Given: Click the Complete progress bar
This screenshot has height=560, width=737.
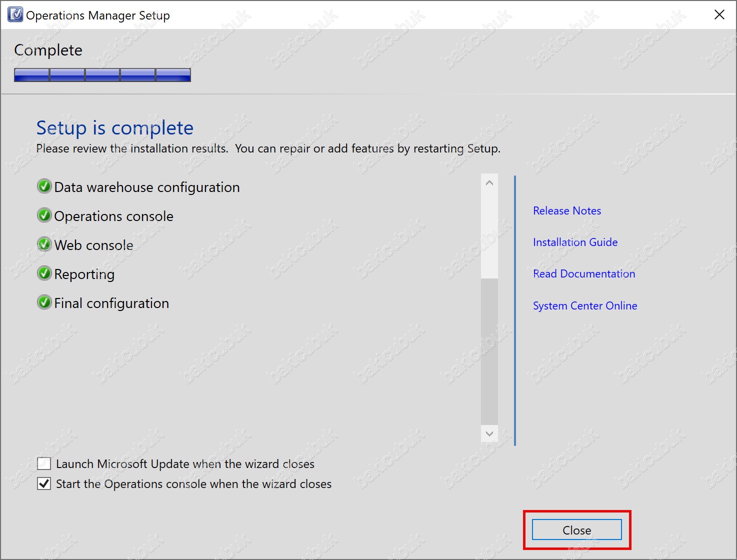Looking at the screenshot, I should [x=102, y=75].
